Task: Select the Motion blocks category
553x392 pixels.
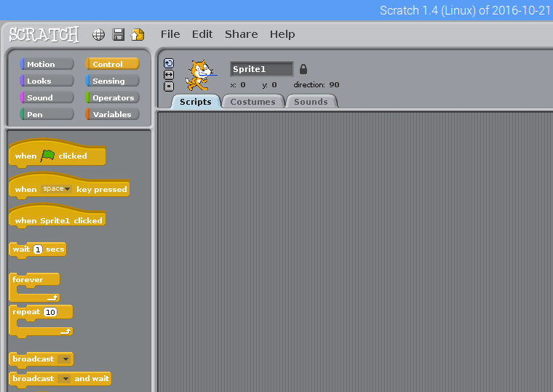Action: click(x=47, y=64)
